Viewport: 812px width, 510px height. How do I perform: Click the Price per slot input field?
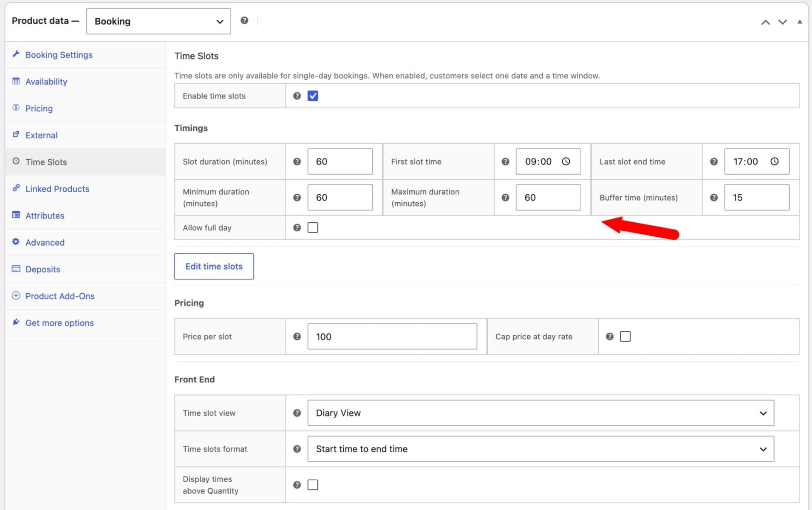[392, 337]
